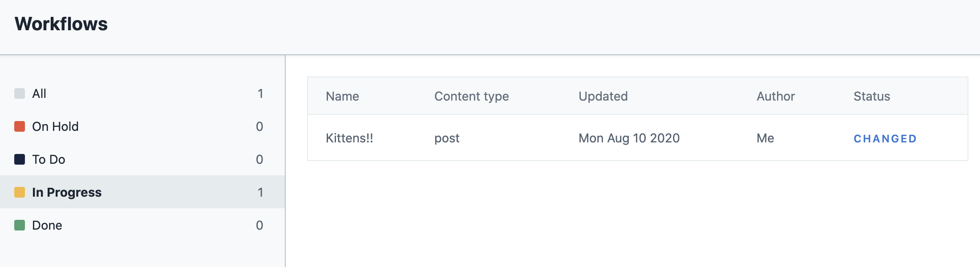Sort by the Status column header
The image size is (980, 267).
point(871,96)
